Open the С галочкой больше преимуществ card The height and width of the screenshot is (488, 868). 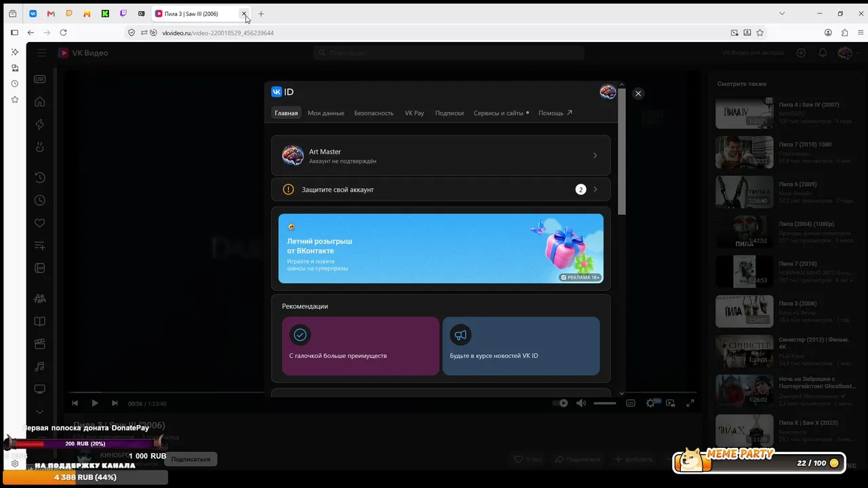(x=361, y=346)
